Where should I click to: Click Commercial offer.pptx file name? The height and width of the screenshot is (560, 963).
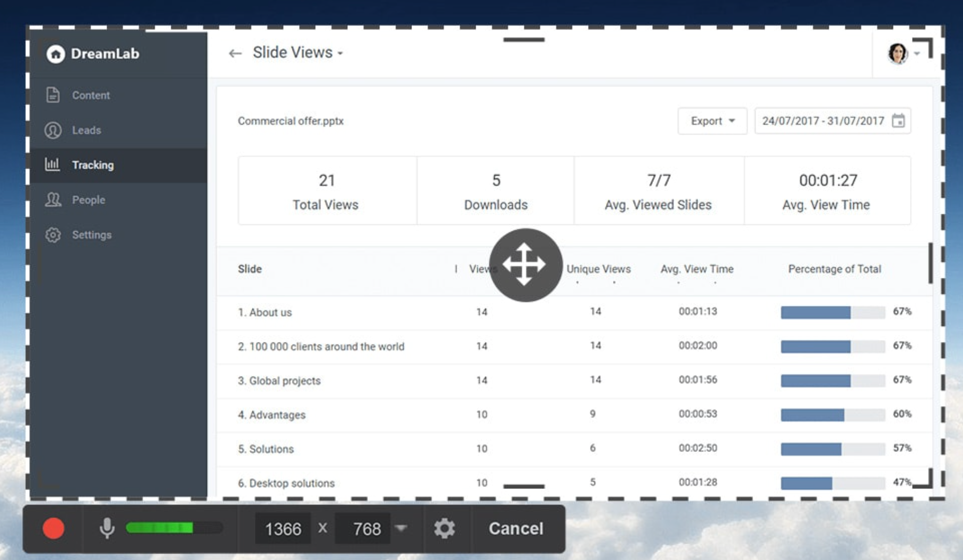[291, 121]
